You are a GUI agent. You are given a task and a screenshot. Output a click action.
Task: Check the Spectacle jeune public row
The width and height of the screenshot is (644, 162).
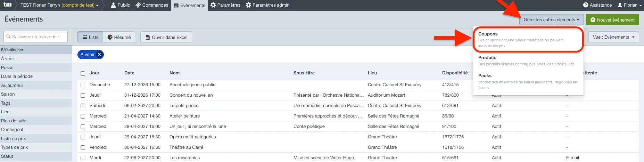point(83,85)
